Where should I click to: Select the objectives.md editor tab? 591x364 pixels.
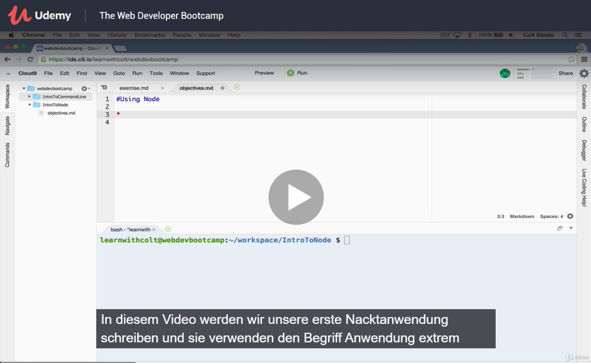pos(196,88)
